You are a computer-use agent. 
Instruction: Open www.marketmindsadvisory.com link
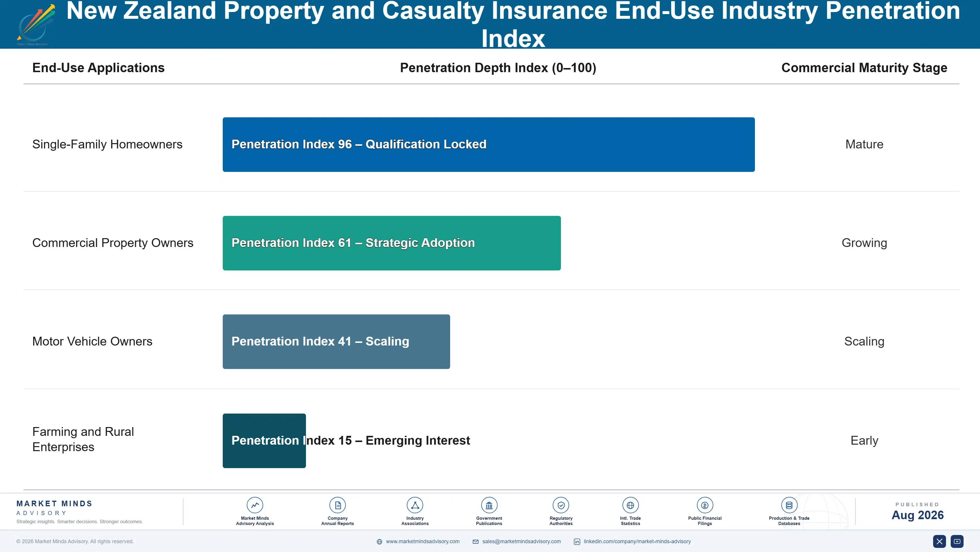(x=423, y=541)
